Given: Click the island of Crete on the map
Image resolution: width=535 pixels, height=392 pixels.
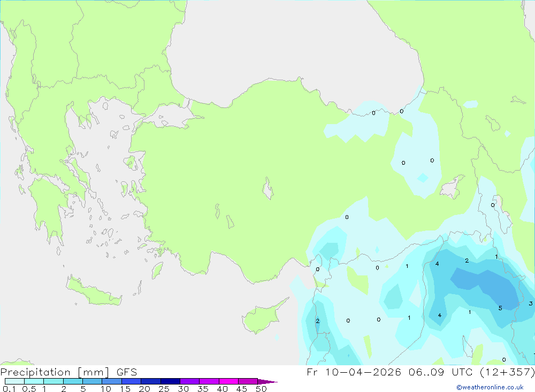Looking at the screenshot, I should pyautogui.click(x=94, y=291).
